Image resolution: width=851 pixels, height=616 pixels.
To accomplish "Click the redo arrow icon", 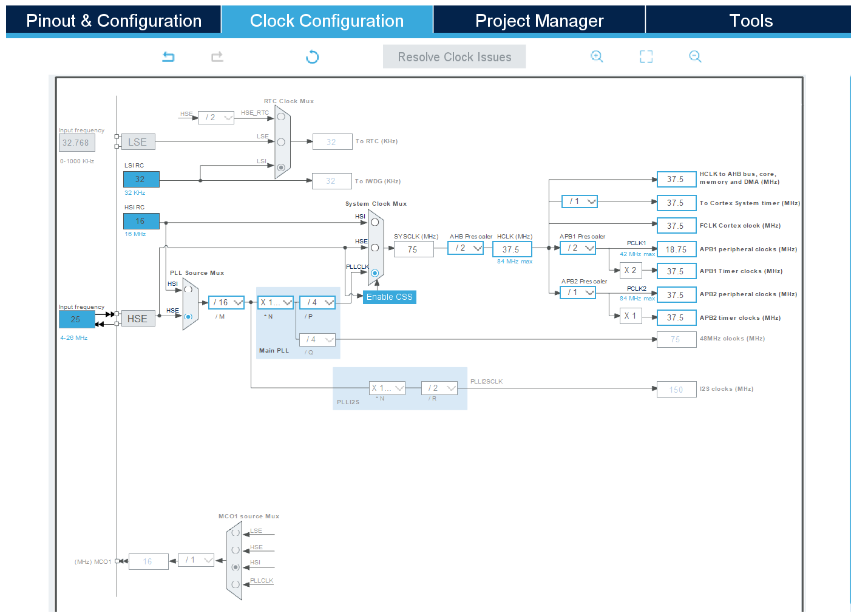I will click(x=217, y=56).
